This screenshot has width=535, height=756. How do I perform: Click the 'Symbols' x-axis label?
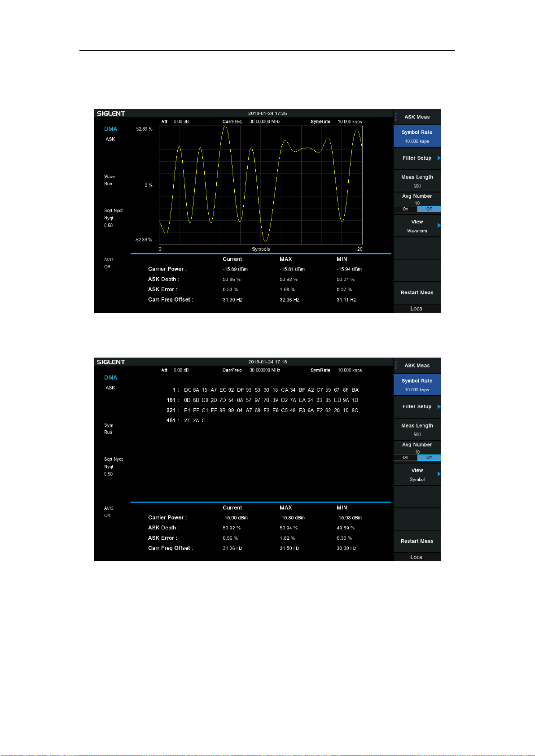261,249
